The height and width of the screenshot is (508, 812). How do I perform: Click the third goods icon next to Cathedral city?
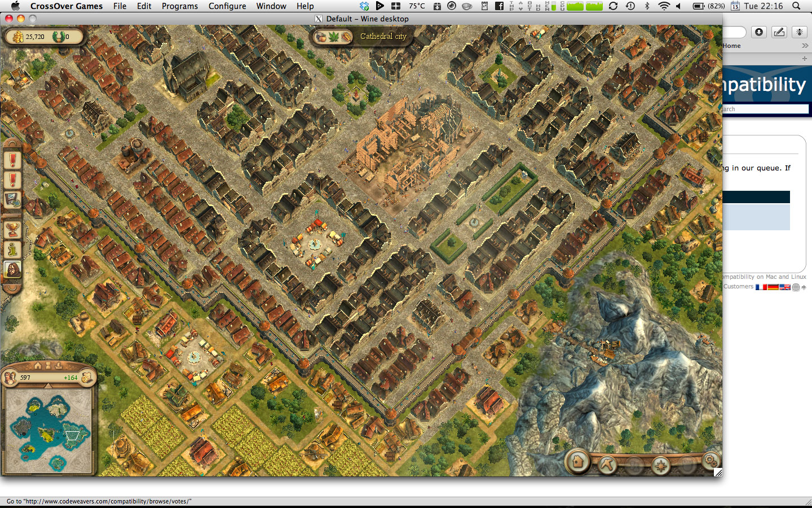(x=346, y=37)
